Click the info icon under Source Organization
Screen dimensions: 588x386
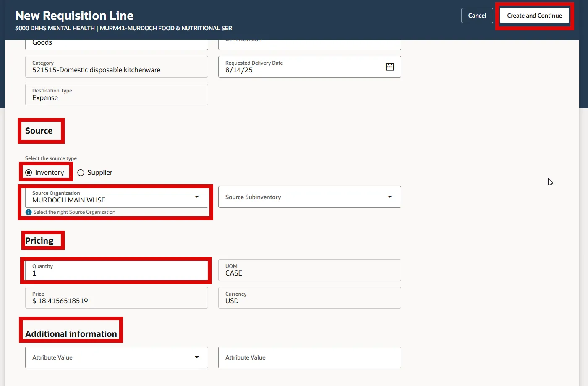[29, 212]
